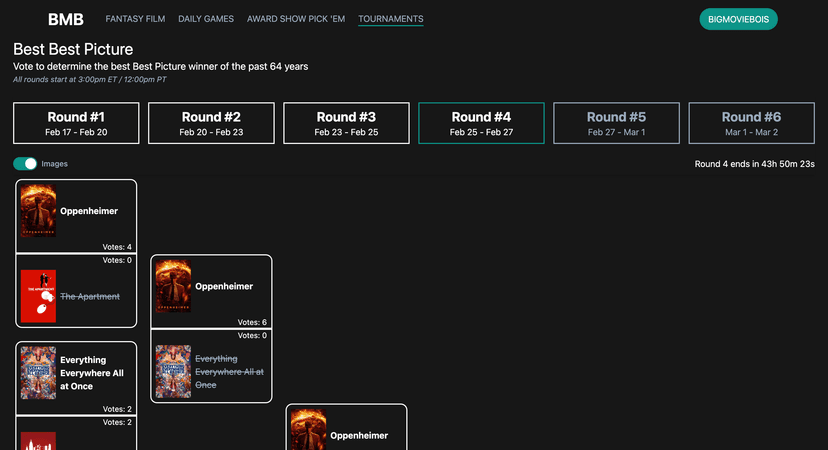This screenshot has height=450, width=828.
Task: Click the Best Best Picture heading
Action: pyautogui.click(x=73, y=49)
